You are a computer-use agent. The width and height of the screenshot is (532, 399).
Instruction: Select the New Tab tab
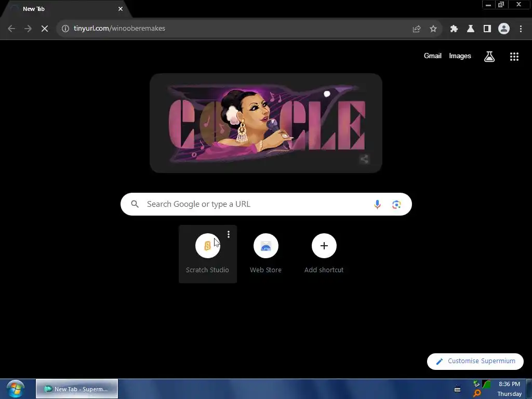[x=66, y=9]
